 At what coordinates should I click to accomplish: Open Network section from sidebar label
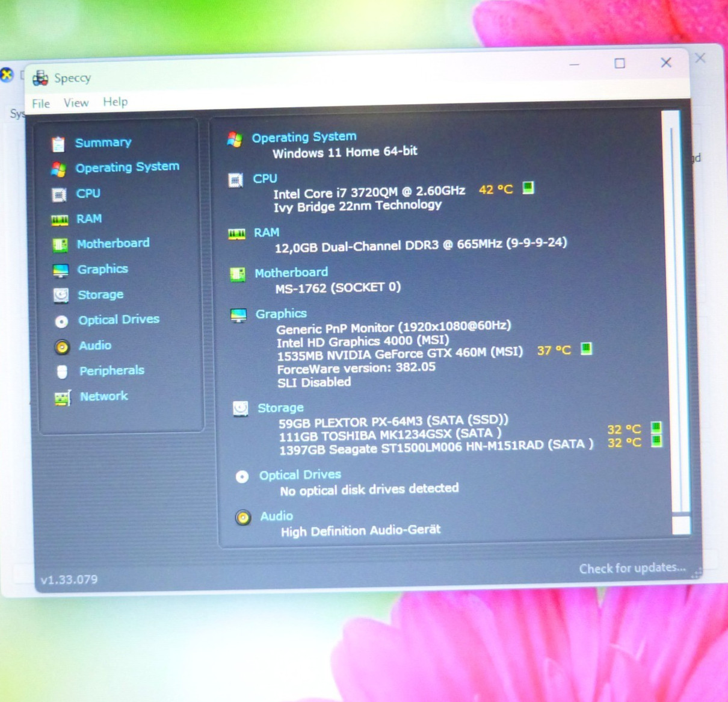[104, 396]
